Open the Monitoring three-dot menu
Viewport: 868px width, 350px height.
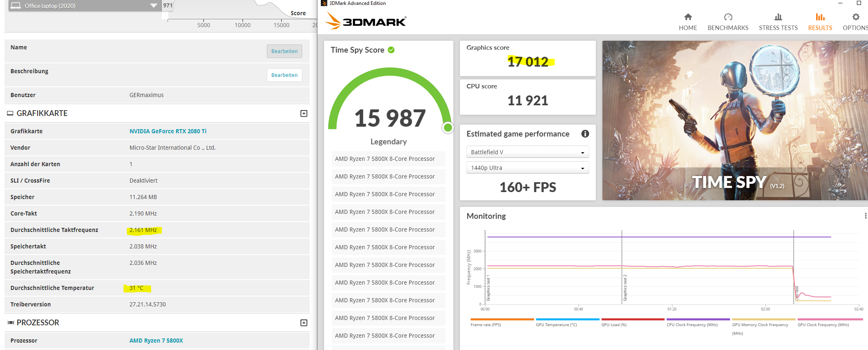pos(866,216)
